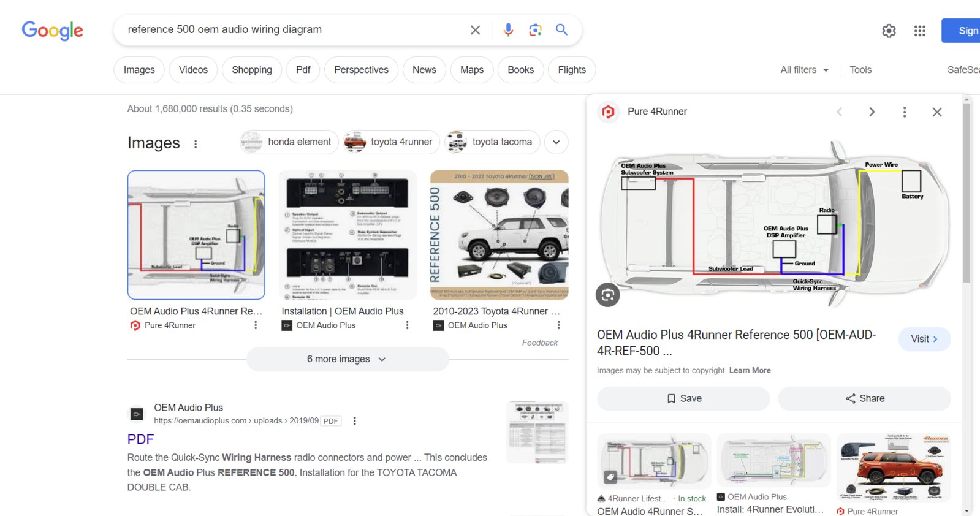Screen dimensions: 980x516
Task: Click in the search input field
Action: point(294,29)
